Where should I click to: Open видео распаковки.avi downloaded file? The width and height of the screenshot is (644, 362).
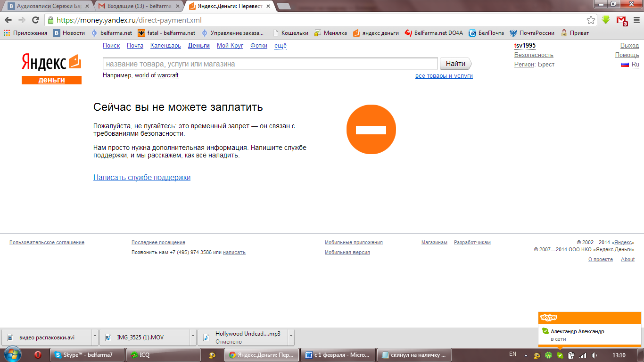tap(46, 337)
